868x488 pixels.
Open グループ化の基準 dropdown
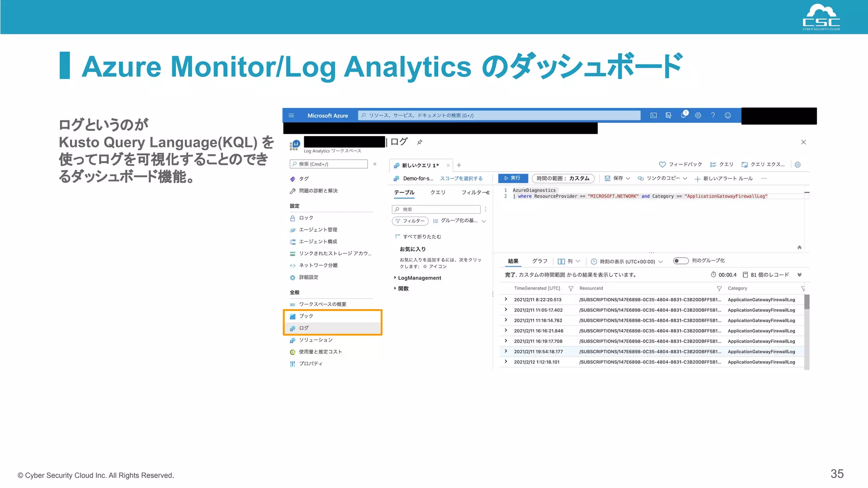tap(459, 221)
